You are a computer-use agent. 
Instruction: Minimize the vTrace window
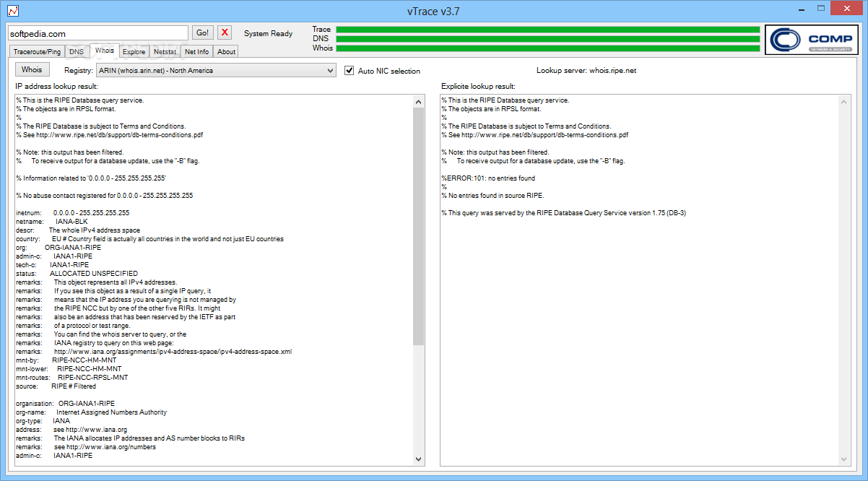[802, 10]
